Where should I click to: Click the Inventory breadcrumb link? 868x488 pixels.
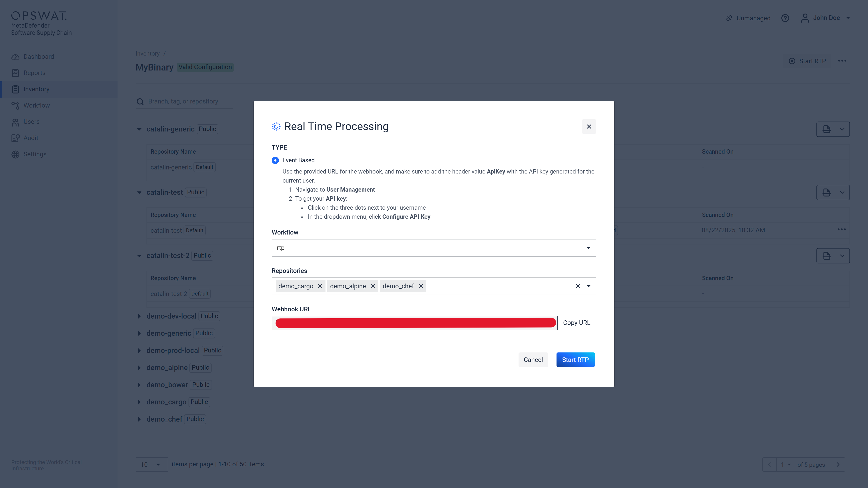(147, 54)
